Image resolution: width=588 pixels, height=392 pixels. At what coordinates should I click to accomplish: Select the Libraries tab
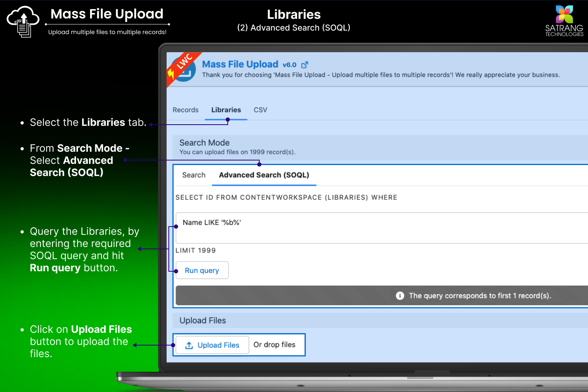coord(226,110)
